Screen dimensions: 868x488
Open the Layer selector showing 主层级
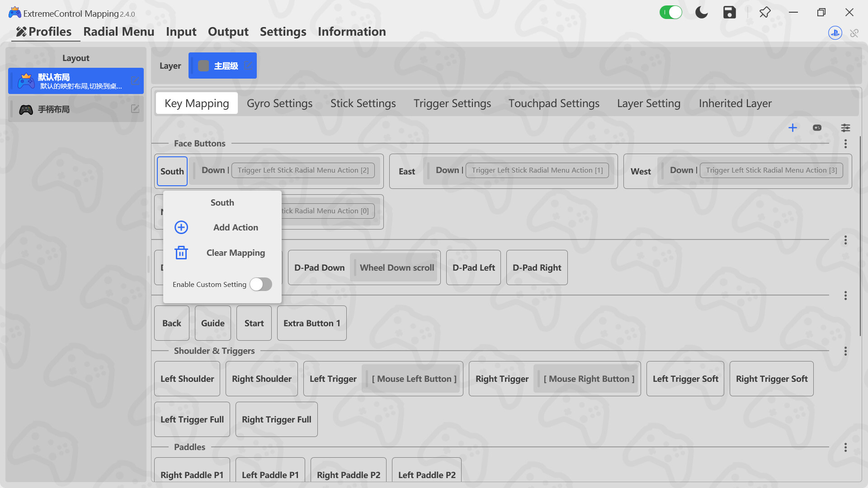[x=222, y=65]
